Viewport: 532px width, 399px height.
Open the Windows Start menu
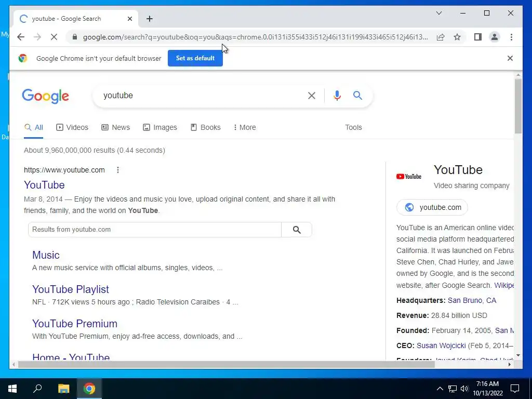[x=12, y=389]
